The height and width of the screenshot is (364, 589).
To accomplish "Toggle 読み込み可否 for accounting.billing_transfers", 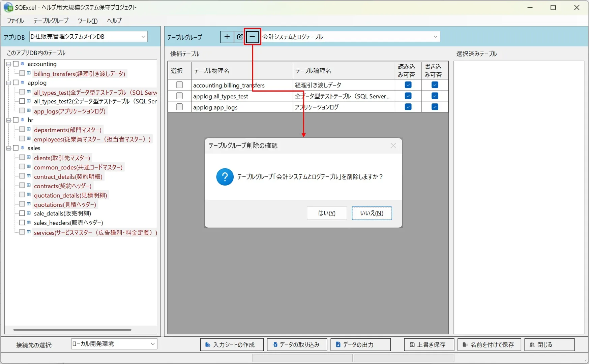I will point(408,85).
